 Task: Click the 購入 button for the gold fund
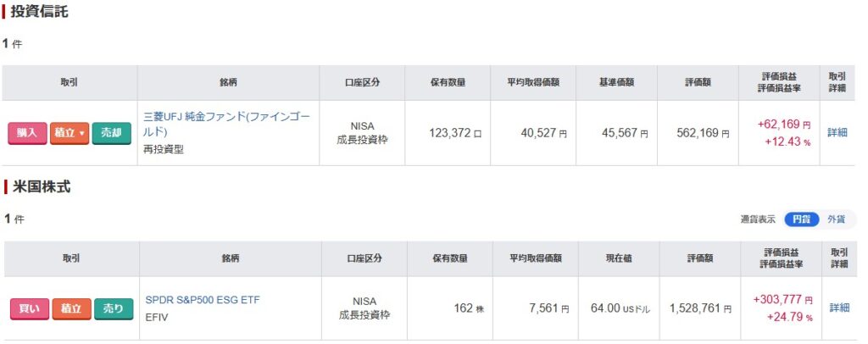[27, 133]
